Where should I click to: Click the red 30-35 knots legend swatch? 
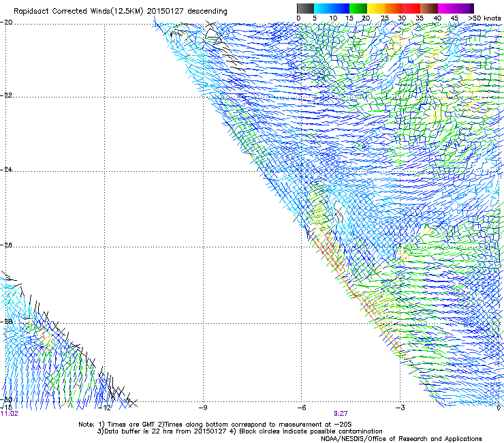(411, 8)
